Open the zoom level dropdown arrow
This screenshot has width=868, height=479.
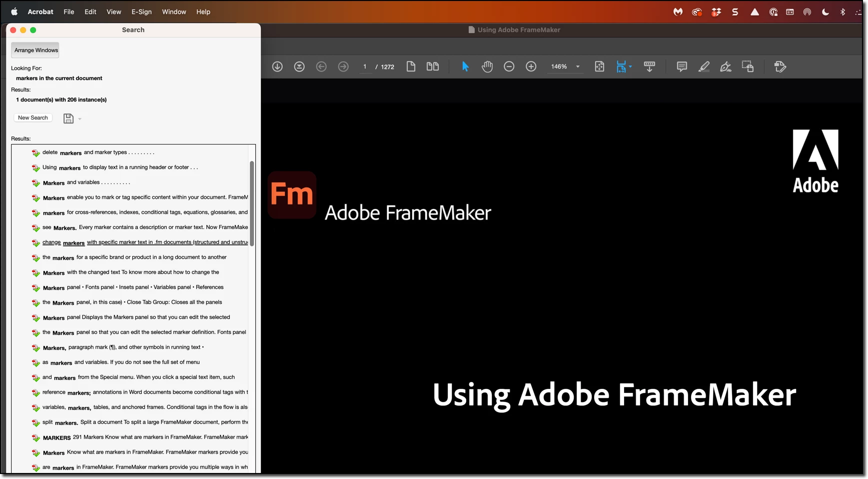coord(578,66)
